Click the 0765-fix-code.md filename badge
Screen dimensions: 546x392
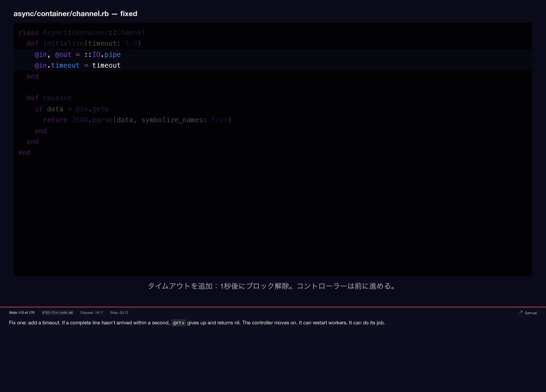[x=57, y=312]
